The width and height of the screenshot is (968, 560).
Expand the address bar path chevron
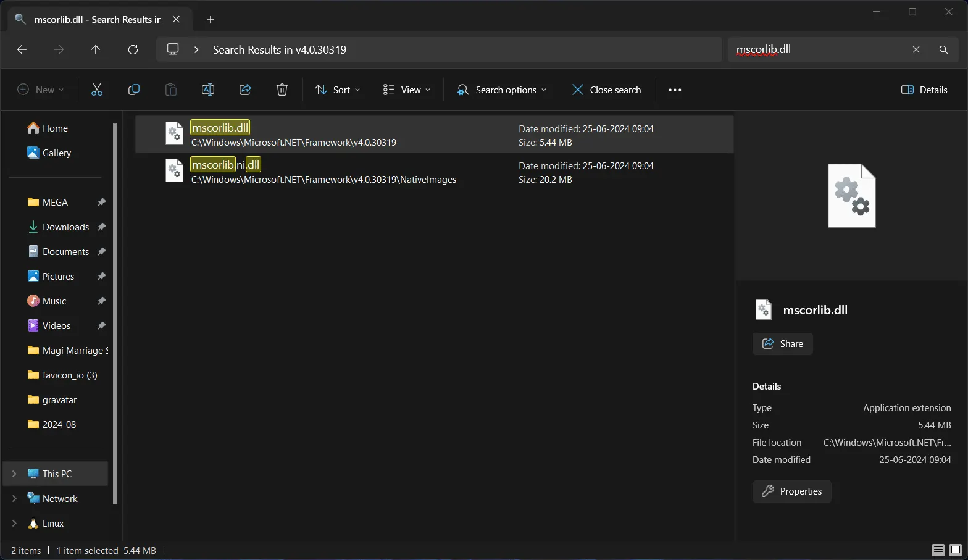[196, 49]
